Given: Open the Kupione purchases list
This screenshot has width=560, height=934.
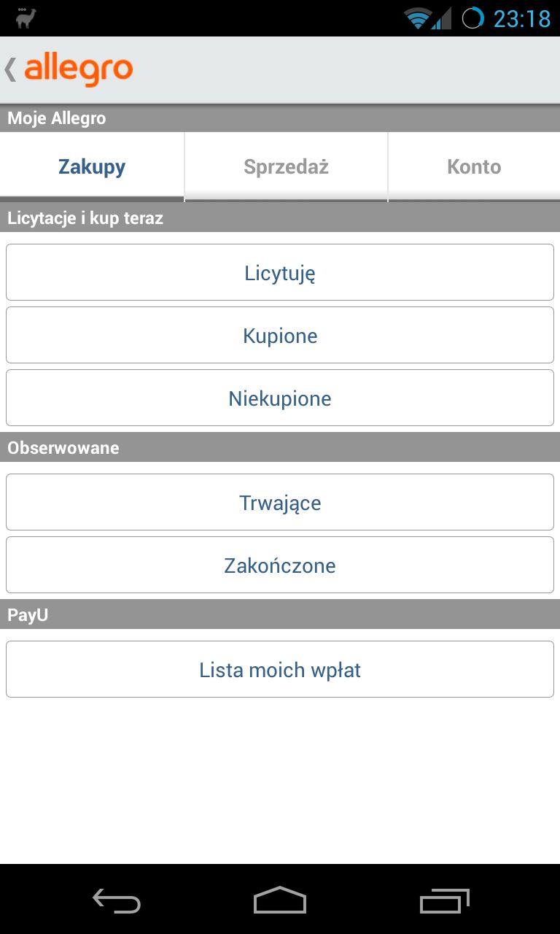Looking at the screenshot, I should click(x=280, y=335).
